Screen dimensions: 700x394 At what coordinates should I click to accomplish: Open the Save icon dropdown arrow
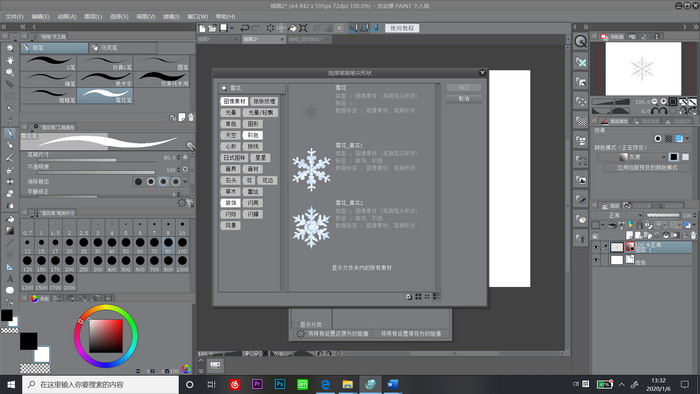(231, 28)
